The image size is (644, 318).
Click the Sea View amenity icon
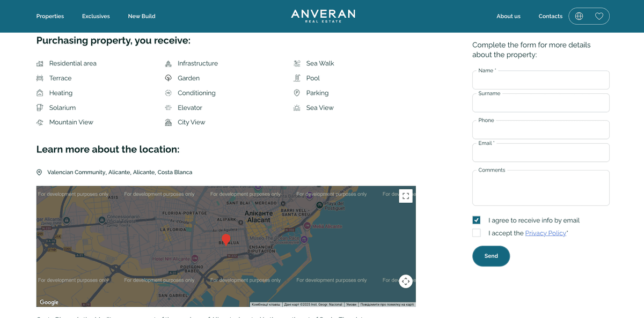pyautogui.click(x=297, y=107)
